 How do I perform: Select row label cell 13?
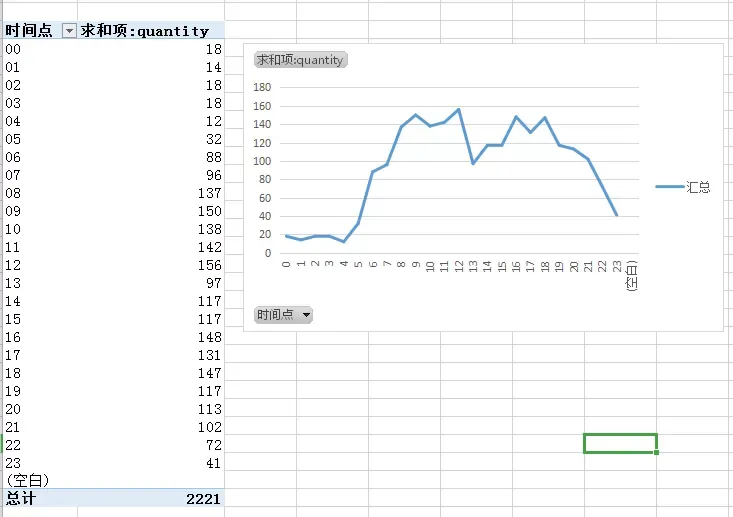[41, 283]
